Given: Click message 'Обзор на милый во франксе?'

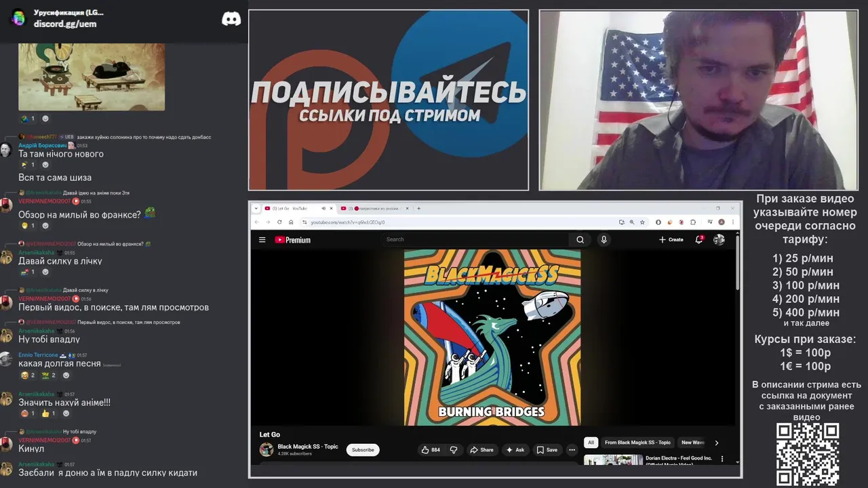Looking at the screenshot, I should pyautogui.click(x=79, y=214).
